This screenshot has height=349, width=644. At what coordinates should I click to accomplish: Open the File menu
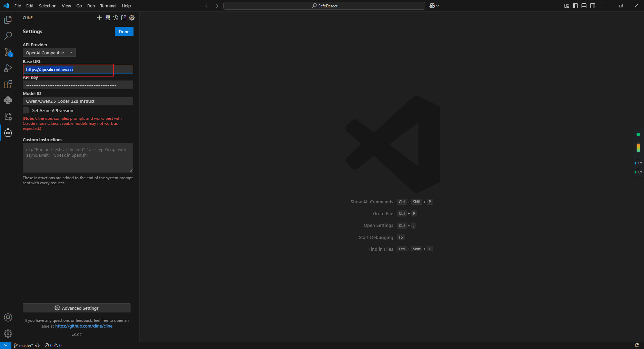pos(18,6)
